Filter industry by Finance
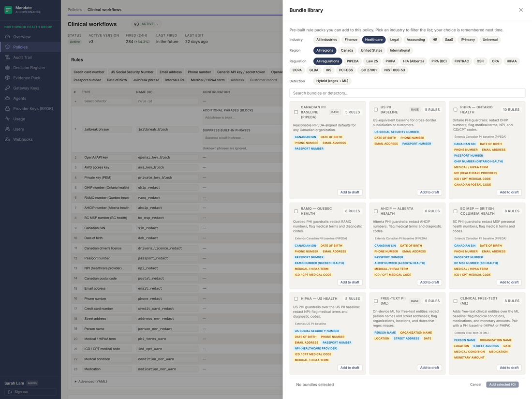 click(351, 40)
